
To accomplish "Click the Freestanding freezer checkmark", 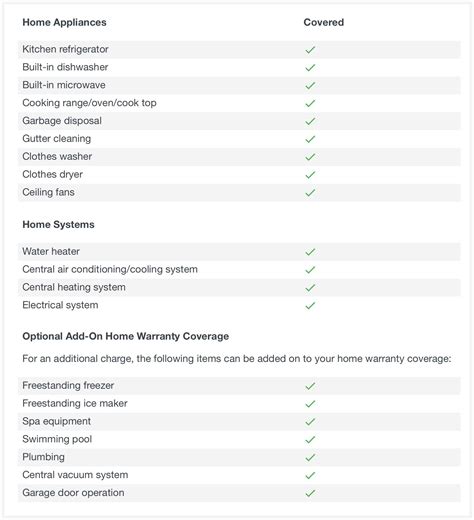I will pos(310,386).
